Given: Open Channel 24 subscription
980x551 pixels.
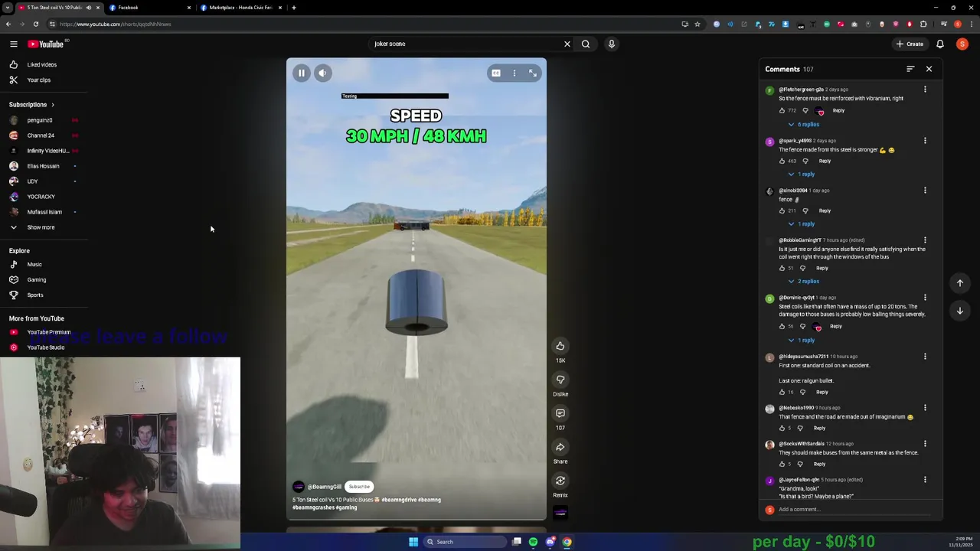Looking at the screenshot, I should coord(40,135).
